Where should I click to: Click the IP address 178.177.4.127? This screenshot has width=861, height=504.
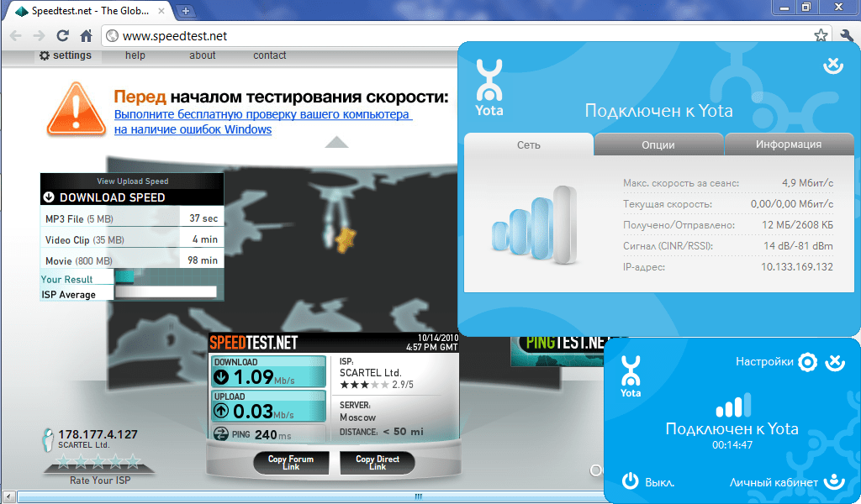click(x=98, y=434)
